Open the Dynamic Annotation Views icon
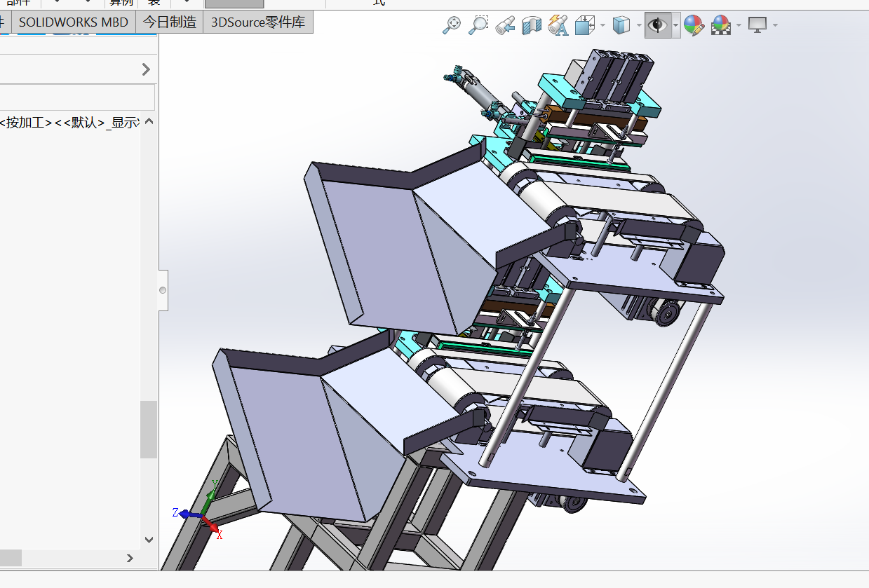The image size is (869, 588). (558, 25)
